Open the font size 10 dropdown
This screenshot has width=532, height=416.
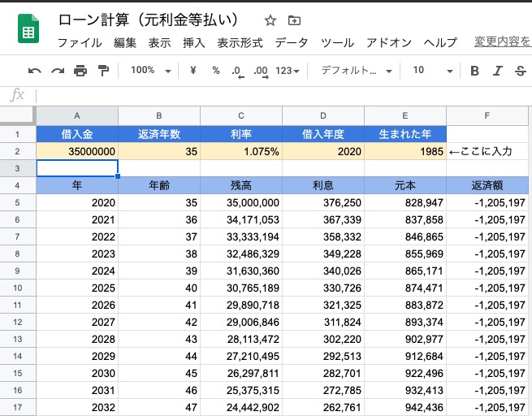tap(433, 71)
